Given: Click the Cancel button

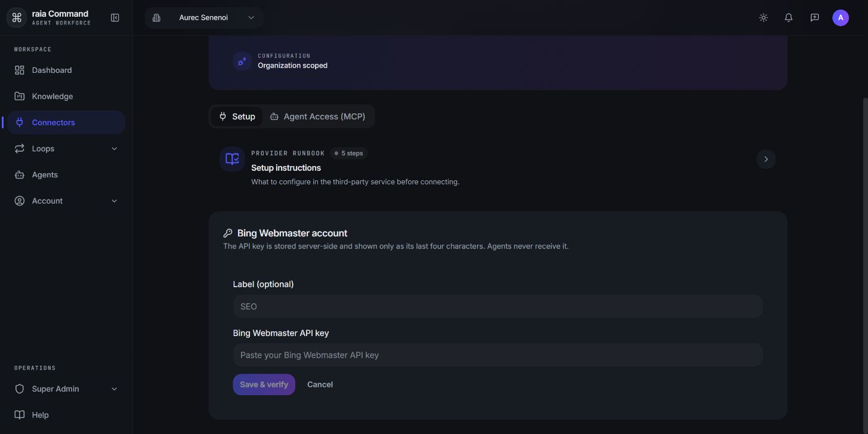Looking at the screenshot, I should pos(320,384).
